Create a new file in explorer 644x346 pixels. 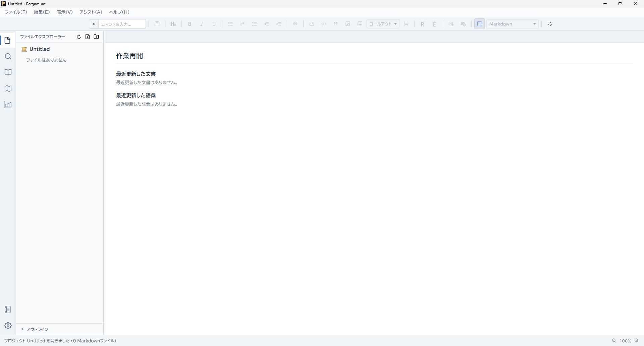click(88, 37)
